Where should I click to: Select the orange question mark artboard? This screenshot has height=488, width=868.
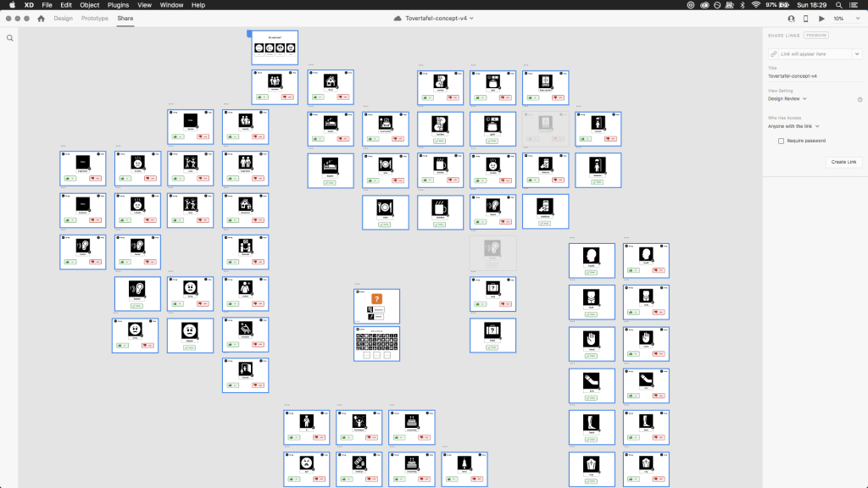point(377,306)
